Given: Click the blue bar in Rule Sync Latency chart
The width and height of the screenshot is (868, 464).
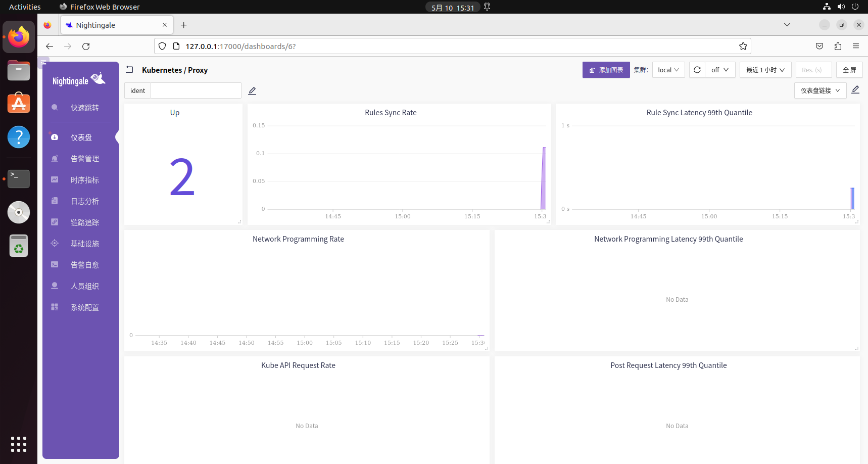Looking at the screenshot, I should click(x=852, y=199).
